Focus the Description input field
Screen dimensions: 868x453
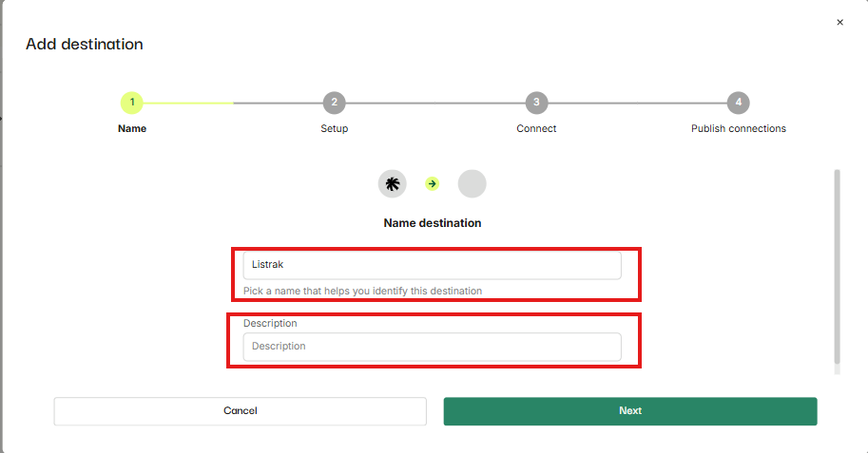click(x=433, y=347)
